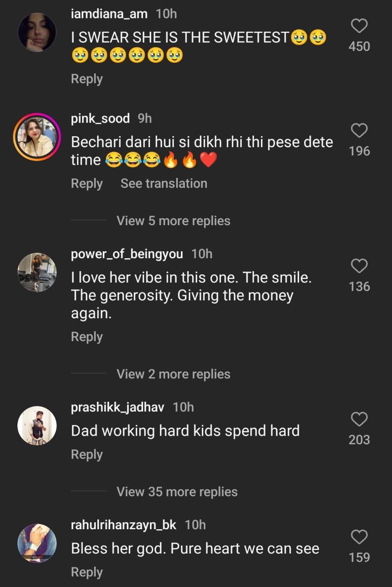Like prashikk_jadhav's comment

pos(359,419)
